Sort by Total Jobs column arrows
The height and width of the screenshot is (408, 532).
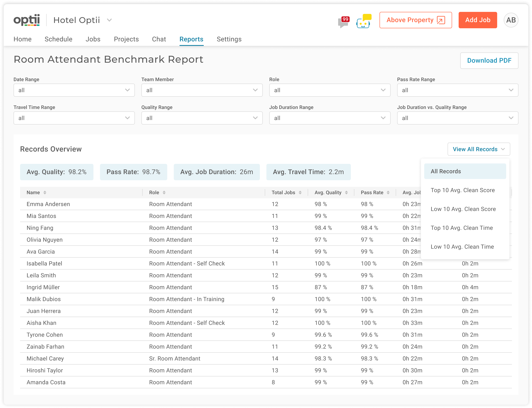pos(300,193)
